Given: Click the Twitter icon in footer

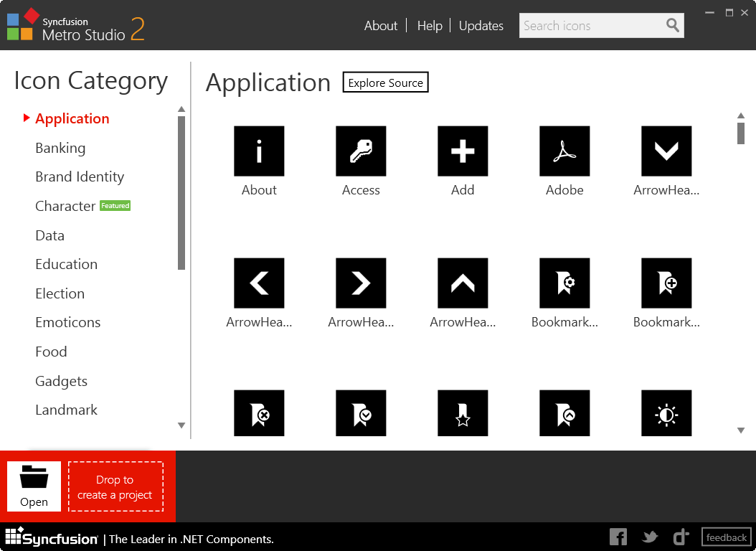Looking at the screenshot, I should tap(650, 537).
